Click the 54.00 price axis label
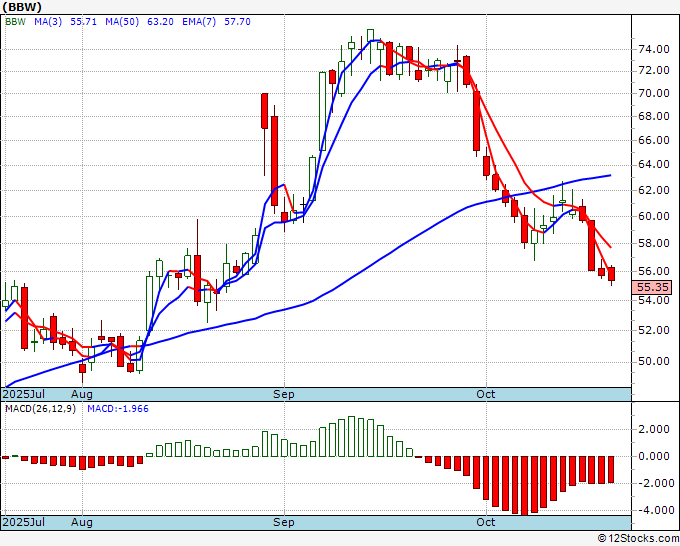 [x=654, y=300]
